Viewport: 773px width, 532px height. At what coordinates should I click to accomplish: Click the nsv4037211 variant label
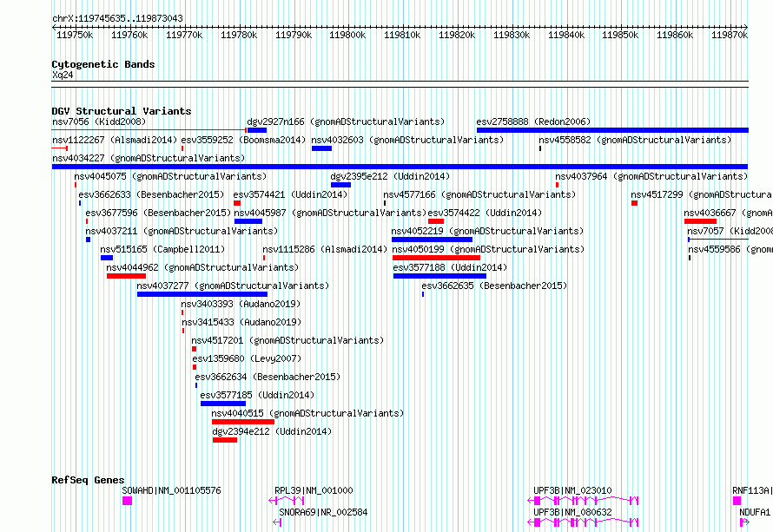182,231
